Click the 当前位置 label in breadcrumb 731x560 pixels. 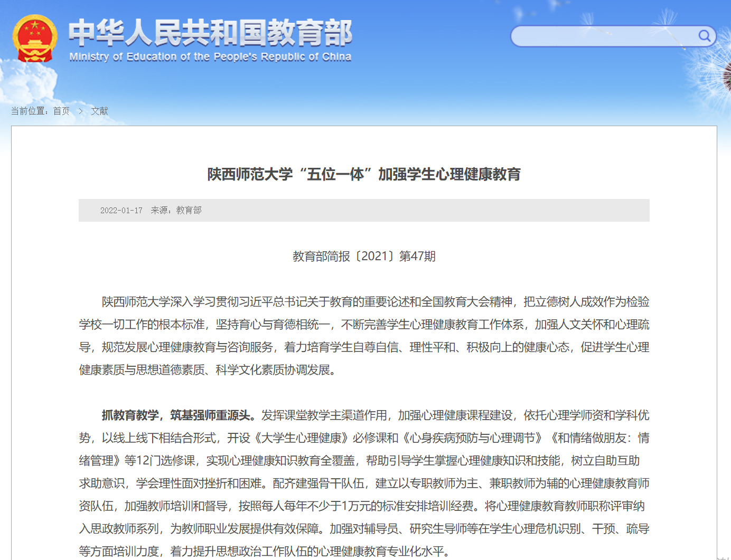point(30,111)
